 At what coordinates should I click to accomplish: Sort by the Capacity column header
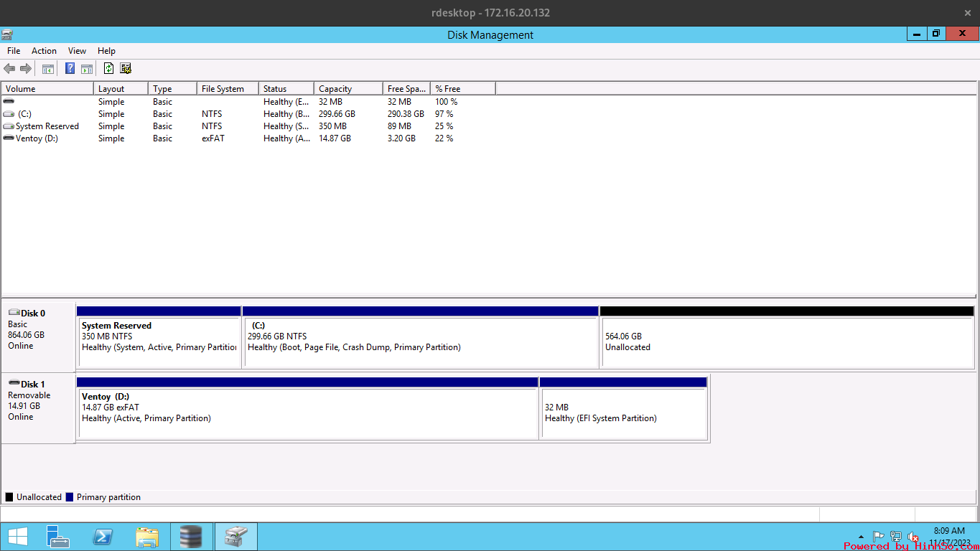pyautogui.click(x=348, y=89)
